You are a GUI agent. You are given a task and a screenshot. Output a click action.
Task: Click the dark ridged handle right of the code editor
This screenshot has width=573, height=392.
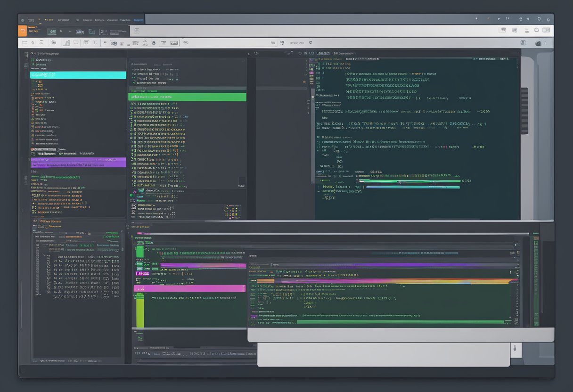(524, 111)
